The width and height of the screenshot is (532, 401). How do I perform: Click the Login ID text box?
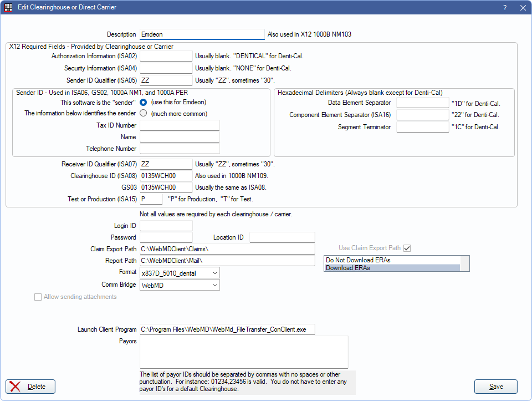pos(166,226)
